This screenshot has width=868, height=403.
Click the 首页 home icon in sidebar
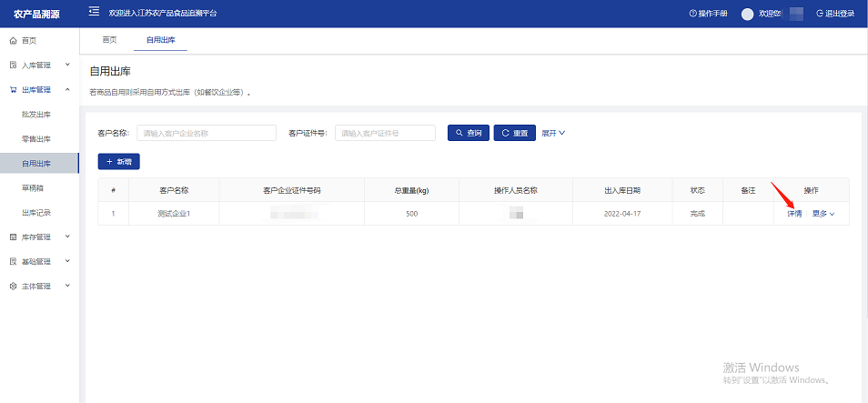[13, 40]
